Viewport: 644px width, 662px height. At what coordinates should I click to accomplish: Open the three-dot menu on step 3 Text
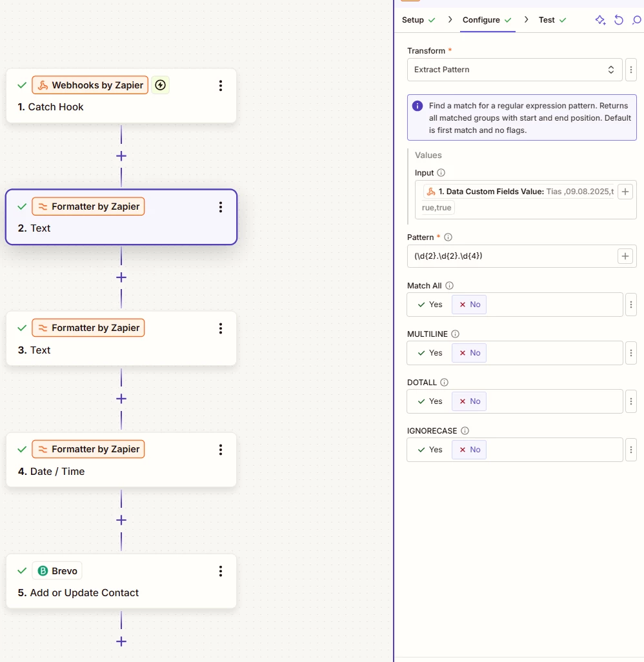[221, 328]
